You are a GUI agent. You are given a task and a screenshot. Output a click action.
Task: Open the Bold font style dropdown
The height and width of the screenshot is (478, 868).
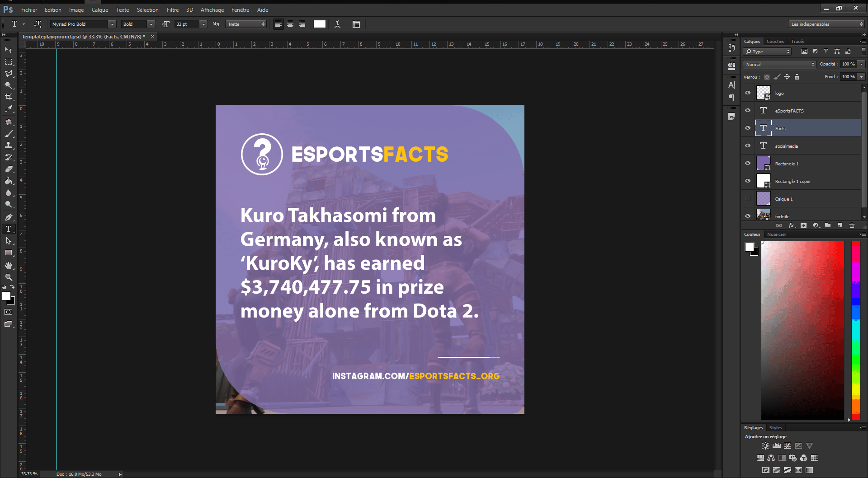tap(151, 24)
